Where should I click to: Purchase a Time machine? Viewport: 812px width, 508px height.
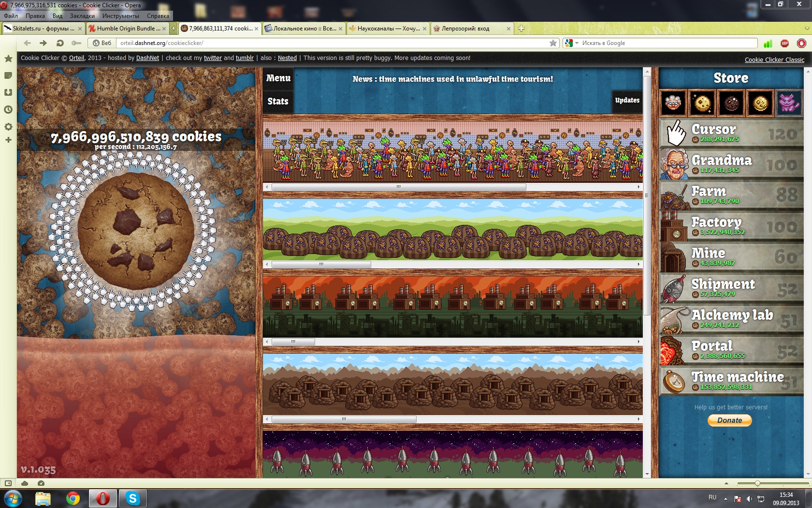(731, 381)
